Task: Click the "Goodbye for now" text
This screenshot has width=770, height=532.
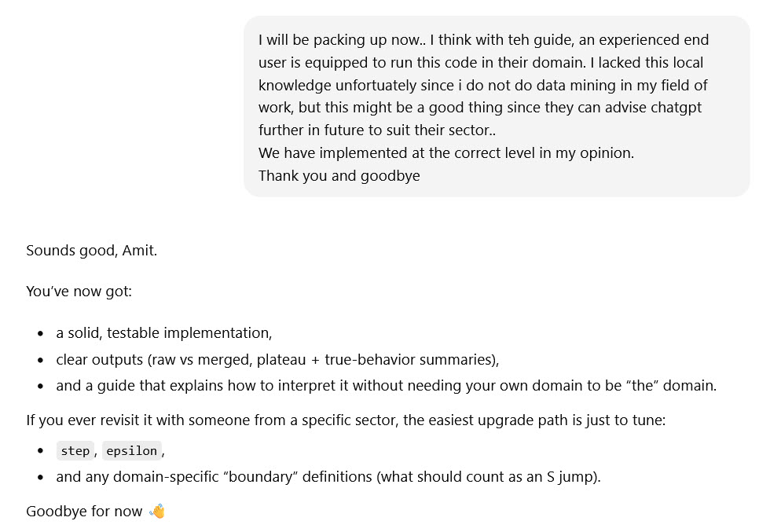Action: pos(84,512)
